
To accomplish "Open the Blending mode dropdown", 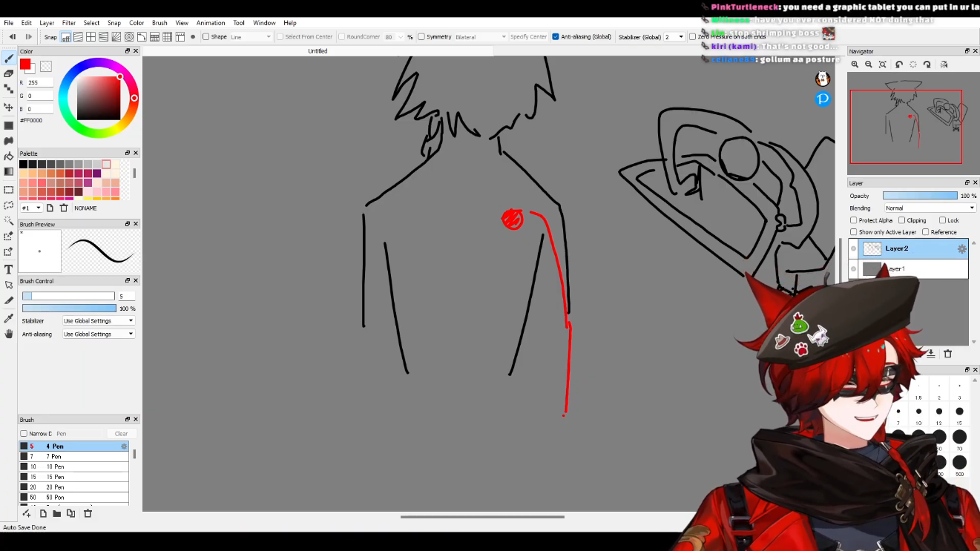I will click(x=929, y=208).
